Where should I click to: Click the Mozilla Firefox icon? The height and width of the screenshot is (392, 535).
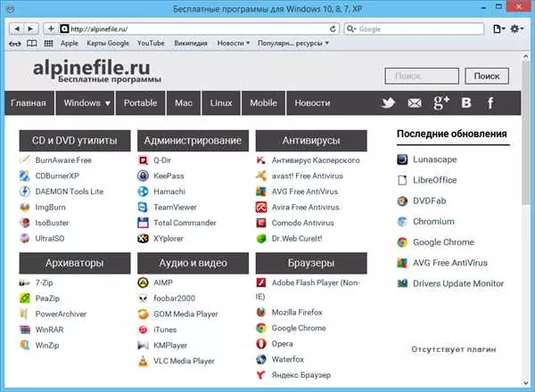(261, 312)
